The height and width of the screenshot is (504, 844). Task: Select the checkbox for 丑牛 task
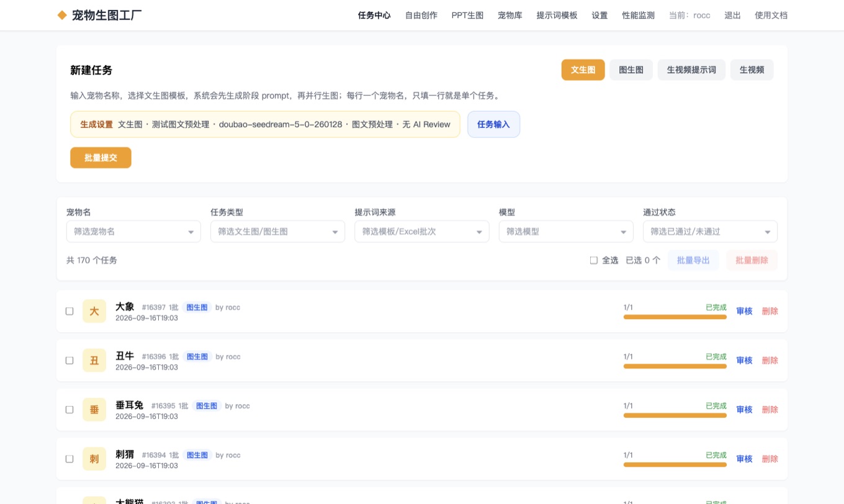tap(70, 360)
